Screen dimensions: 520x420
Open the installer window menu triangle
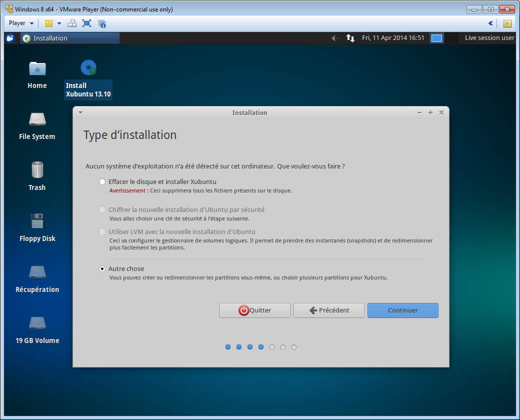[80, 112]
